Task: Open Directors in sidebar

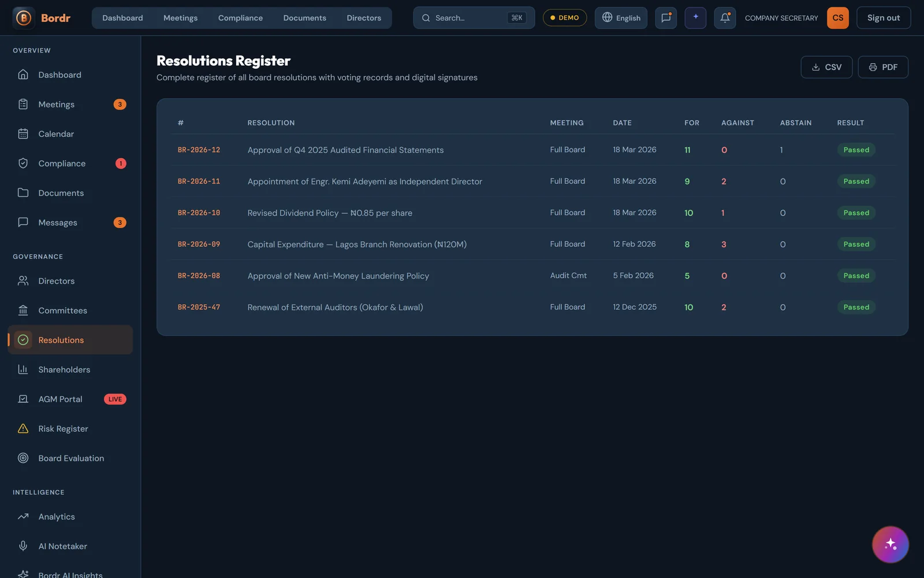Action: coord(70,281)
